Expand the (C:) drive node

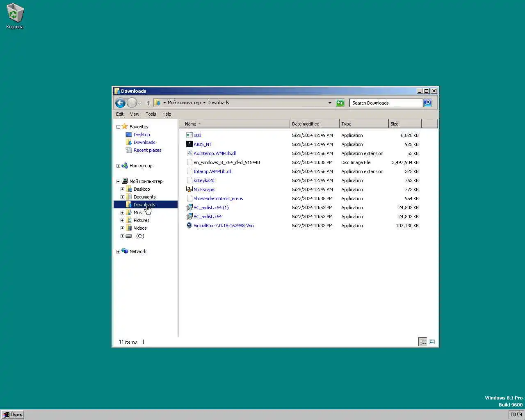(122, 236)
